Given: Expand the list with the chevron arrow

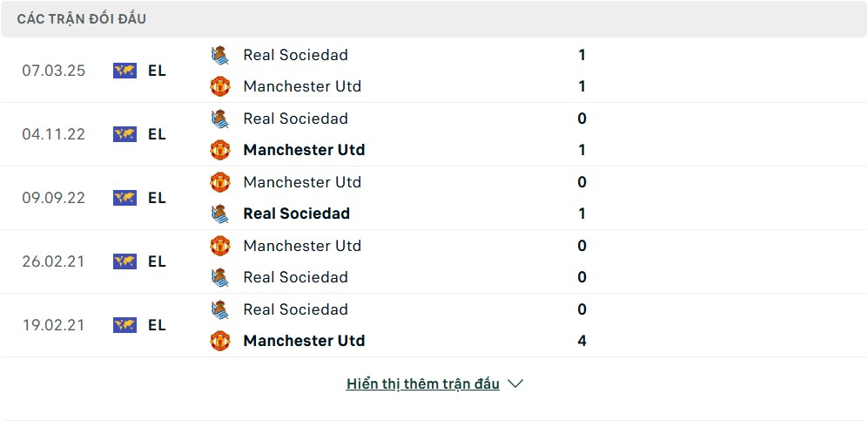Looking at the screenshot, I should pyautogui.click(x=515, y=384).
